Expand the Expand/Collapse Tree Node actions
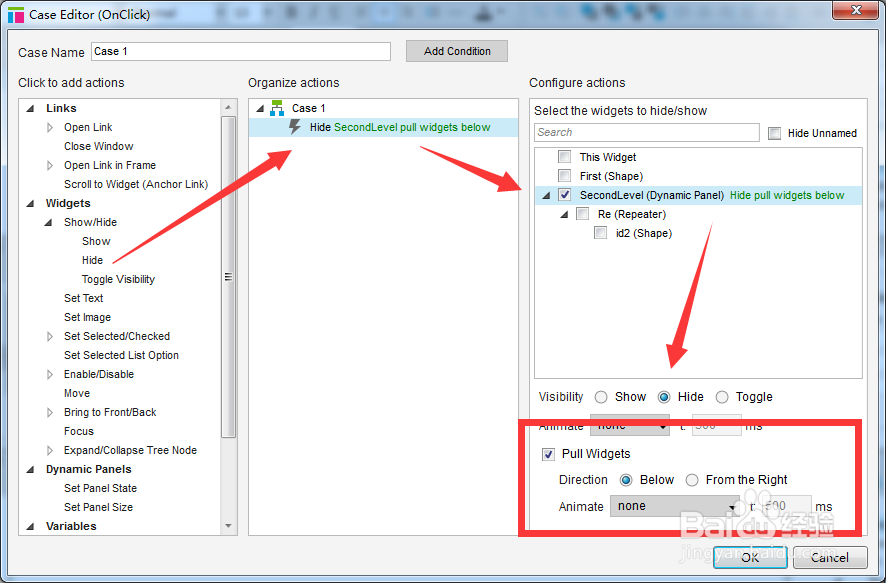Viewport: 886px width, 583px height. click(50, 450)
